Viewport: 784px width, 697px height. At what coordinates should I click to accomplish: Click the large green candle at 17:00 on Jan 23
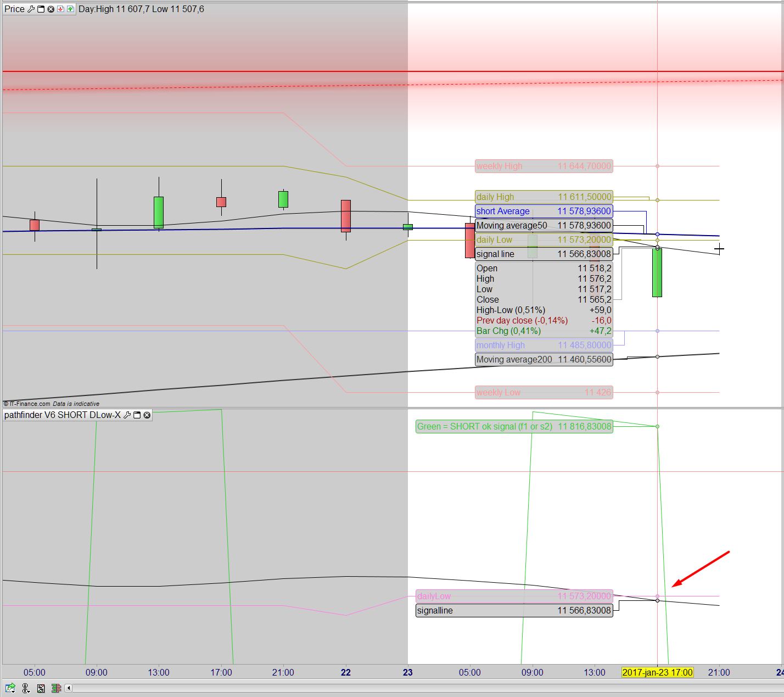click(657, 272)
